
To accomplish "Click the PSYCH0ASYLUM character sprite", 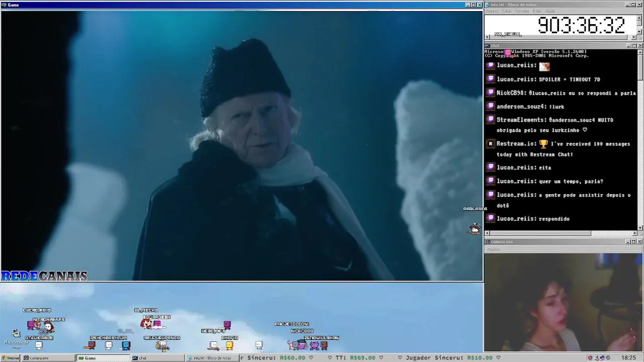I will tap(109, 345).
